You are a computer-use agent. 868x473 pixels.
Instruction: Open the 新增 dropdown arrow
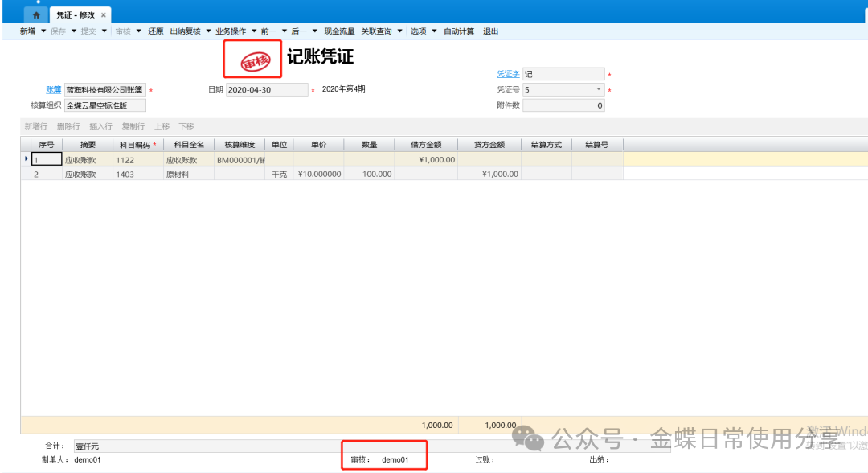click(x=43, y=31)
